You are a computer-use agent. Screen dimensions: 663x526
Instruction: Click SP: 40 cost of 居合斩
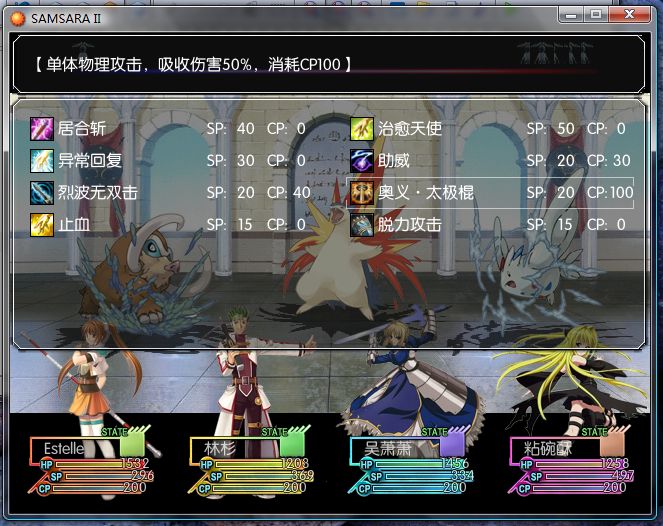click(230, 129)
